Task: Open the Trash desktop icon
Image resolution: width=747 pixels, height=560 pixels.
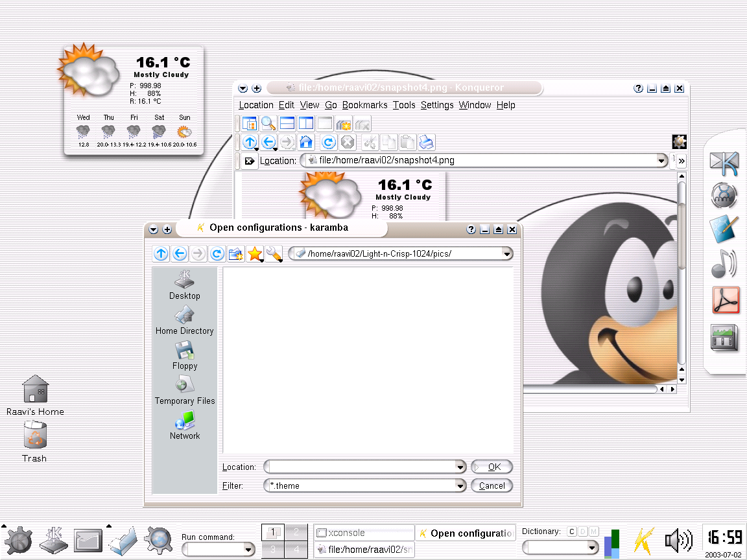Action: pos(35,441)
